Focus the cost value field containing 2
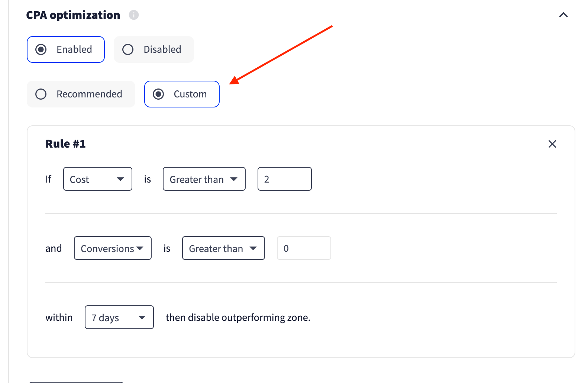Viewport: 588px width, 383px height. pyautogui.click(x=285, y=179)
